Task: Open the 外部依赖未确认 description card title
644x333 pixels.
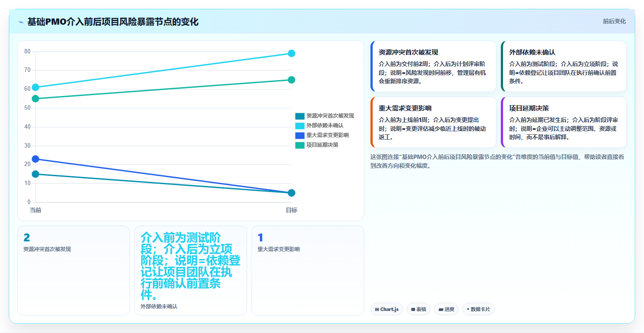Action: click(x=532, y=52)
